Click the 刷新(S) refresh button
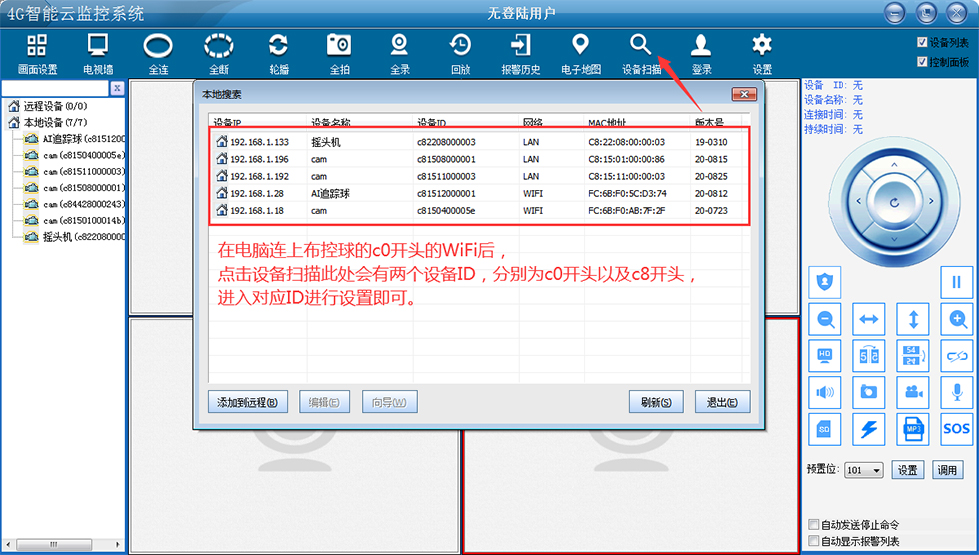The width and height of the screenshot is (979, 555). (655, 402)
